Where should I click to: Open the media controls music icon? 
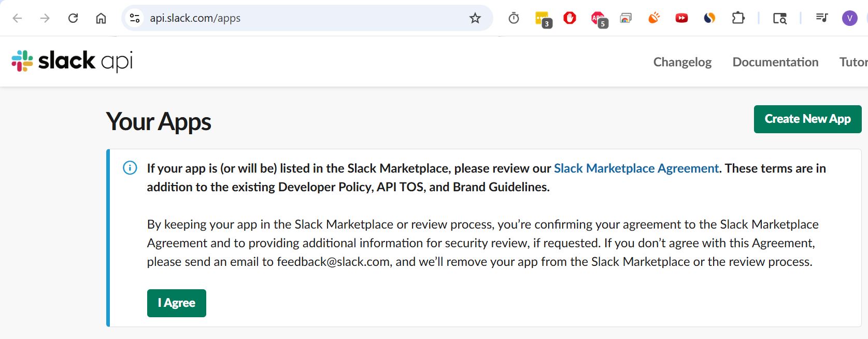click(x=821, y=18)
